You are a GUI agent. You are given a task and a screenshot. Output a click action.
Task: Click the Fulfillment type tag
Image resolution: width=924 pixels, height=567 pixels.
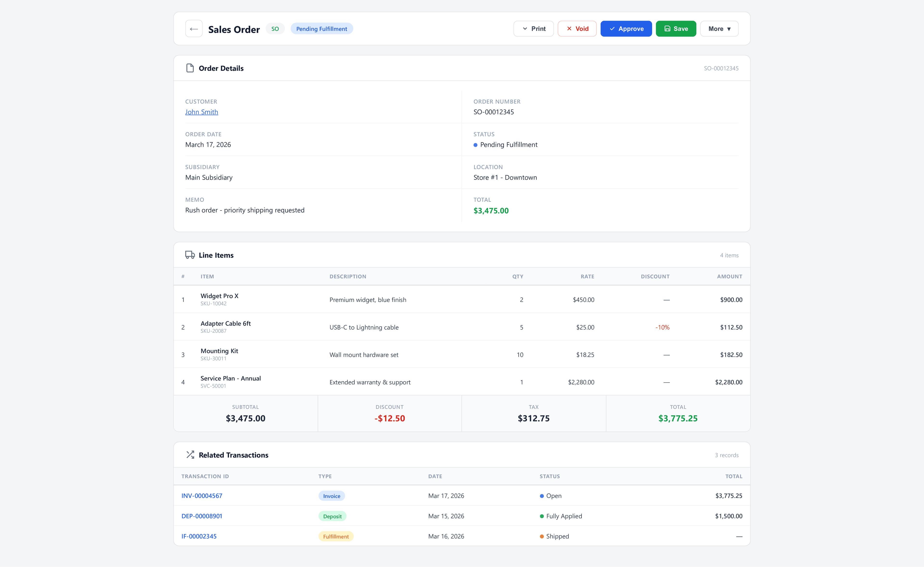coord(336,537)
